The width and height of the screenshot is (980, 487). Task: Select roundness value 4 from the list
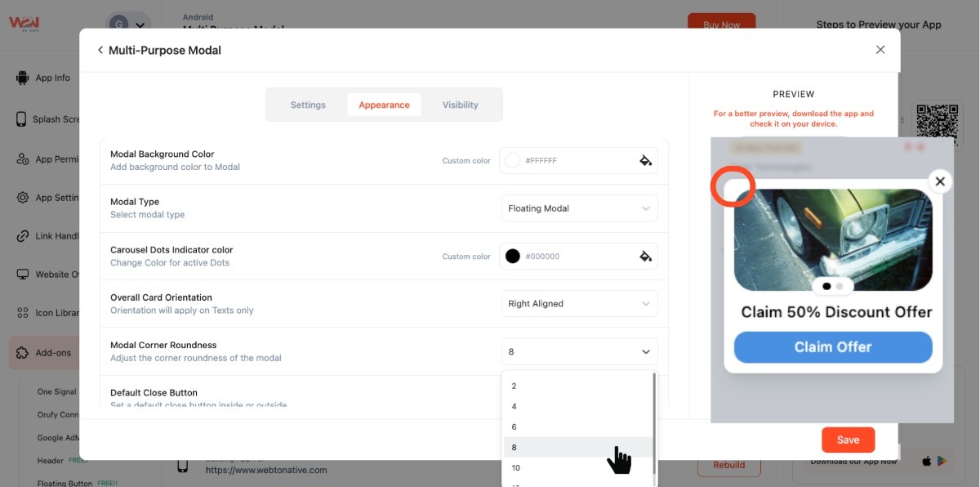point(514,407)
